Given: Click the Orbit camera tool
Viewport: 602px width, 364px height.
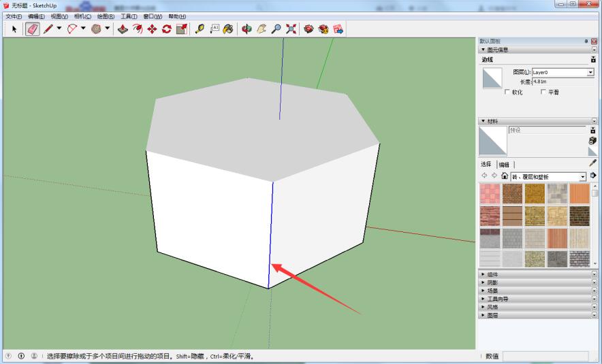Looking at the screenshot, I should coord(247,29).
